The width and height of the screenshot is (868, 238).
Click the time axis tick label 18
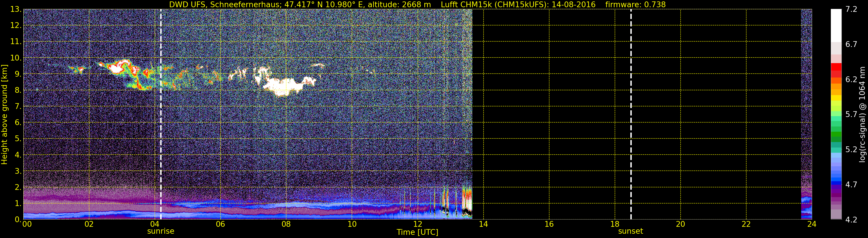614,224
